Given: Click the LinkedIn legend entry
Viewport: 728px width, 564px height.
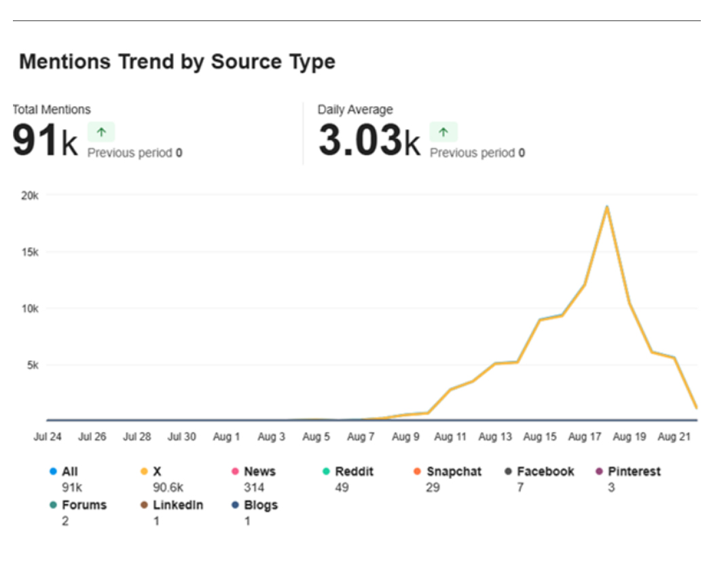Looking at the screenshot, I should [177, 506].
